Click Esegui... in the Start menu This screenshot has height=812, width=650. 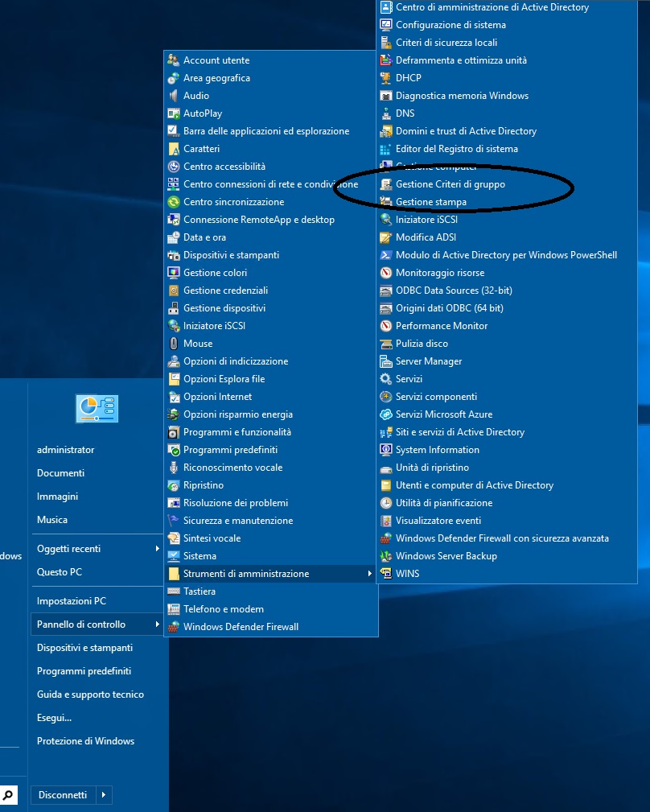click(54, 718)
